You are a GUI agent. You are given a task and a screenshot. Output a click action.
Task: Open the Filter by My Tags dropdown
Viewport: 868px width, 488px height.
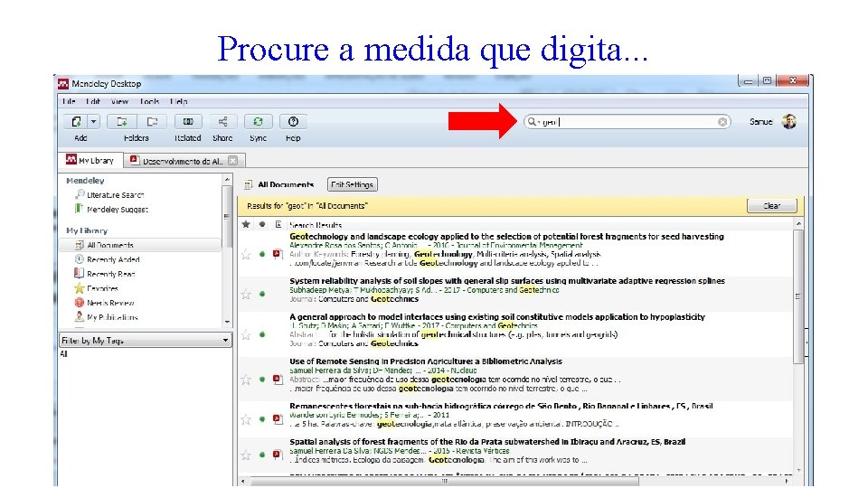pos(145,341)
